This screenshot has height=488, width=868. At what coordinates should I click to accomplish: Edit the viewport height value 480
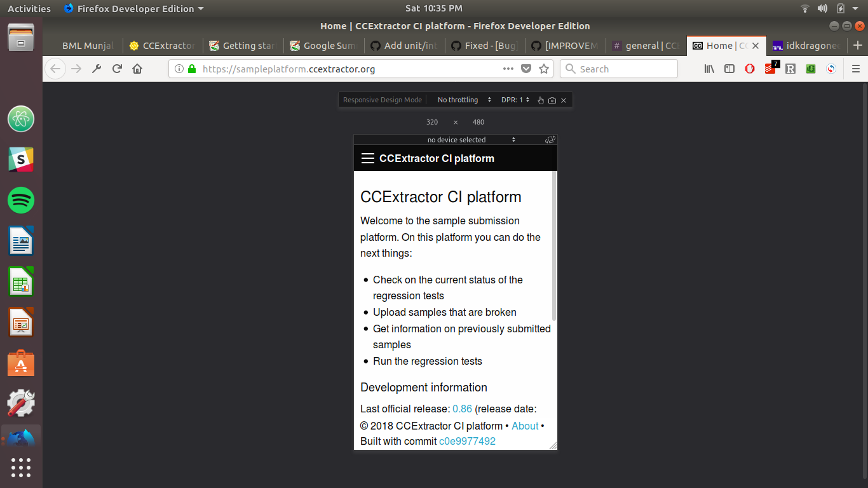pos(478,122)
